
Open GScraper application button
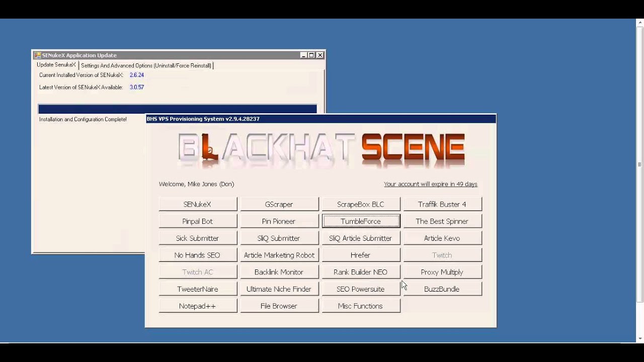coord(279,204)
